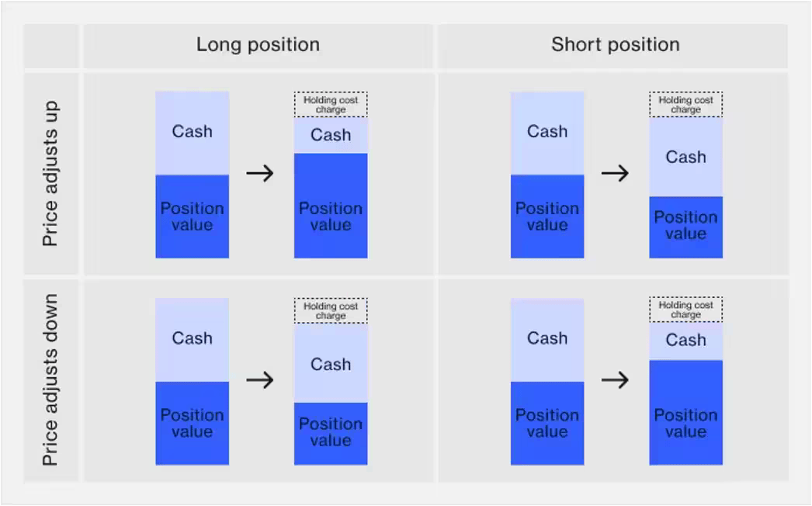Click the before-adjustment Cash block, Long price up
The image size is (812, 506).
coord(192,132)
